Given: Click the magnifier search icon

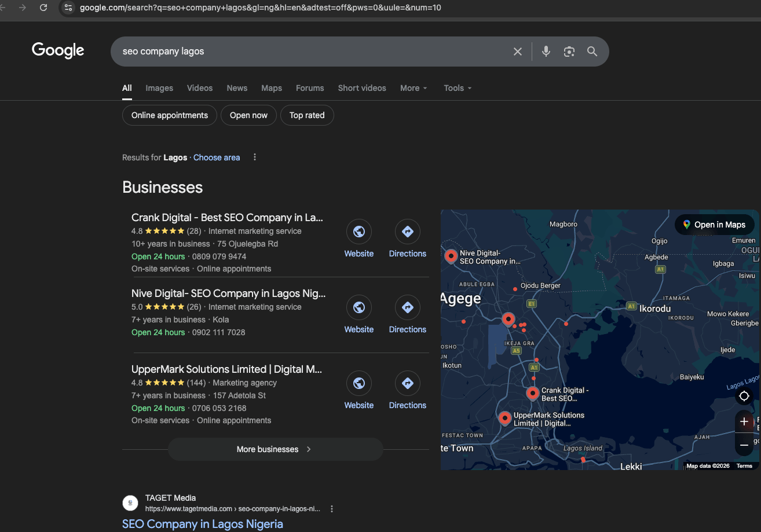Looking at the screenshot, I should click(x=592, y=52).
